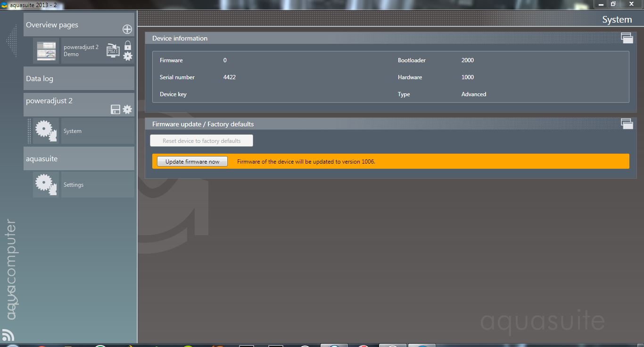The width and height of the screenshot is (644, 347).
Task: Add a new overview page
Action: click(x=127, y=29)
